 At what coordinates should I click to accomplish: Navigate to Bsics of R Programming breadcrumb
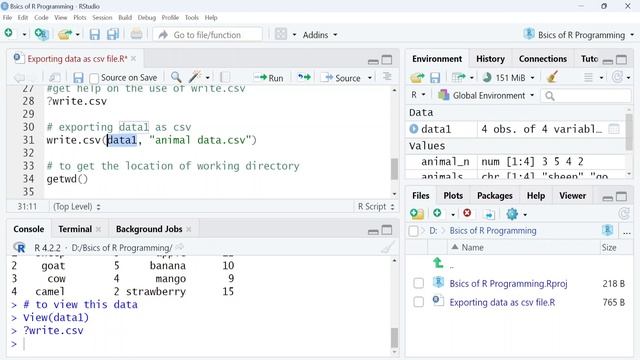click(493, 231)
